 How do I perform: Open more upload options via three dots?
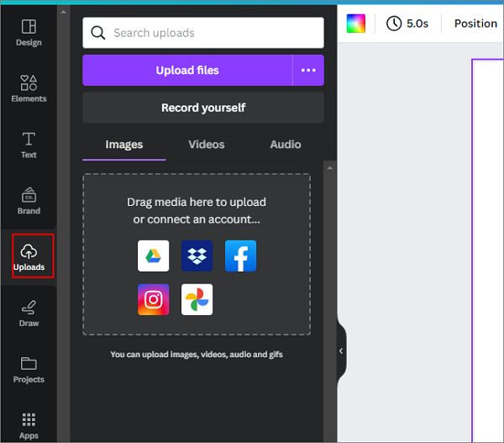click(308, 70)
